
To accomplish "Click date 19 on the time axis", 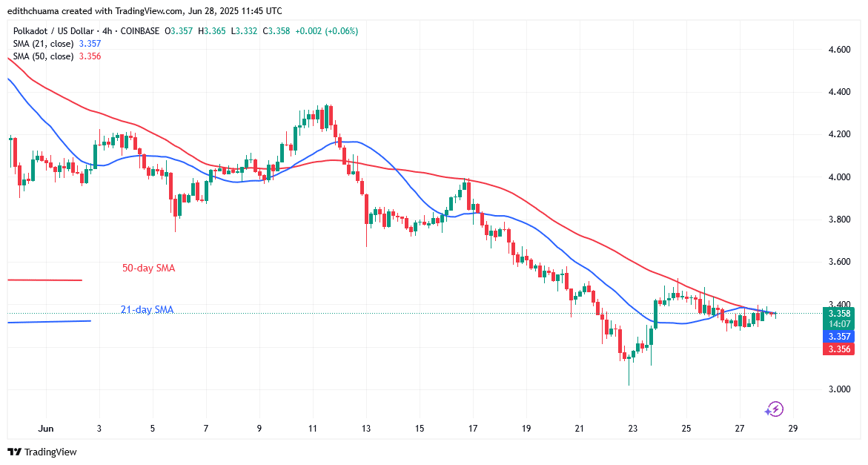I will [x=526, y=429].
